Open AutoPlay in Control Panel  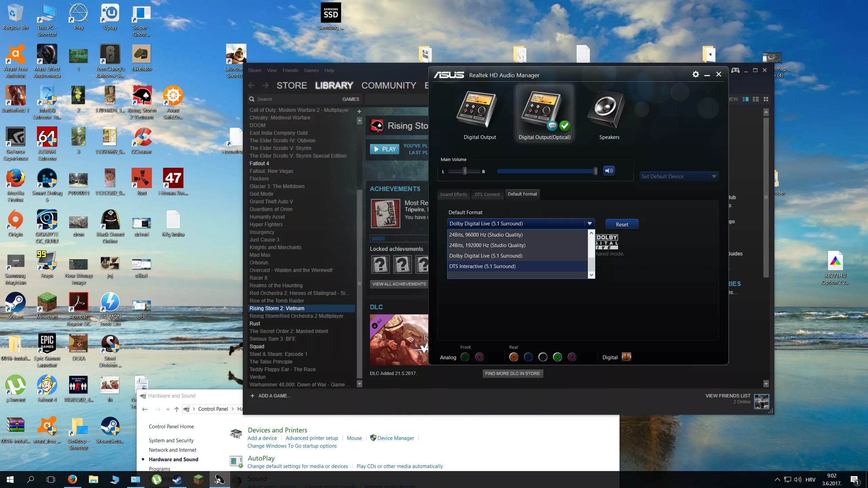pyautogui.click(x=261, y=458)
